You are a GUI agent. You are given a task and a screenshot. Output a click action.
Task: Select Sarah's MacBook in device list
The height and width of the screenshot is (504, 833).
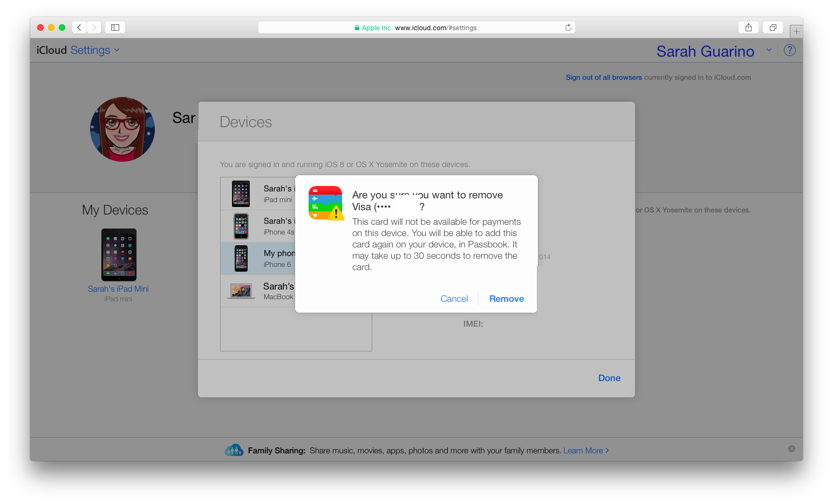[259, 291]
